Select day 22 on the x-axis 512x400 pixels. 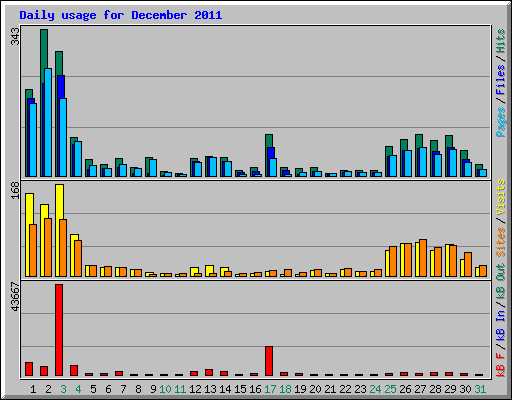(345, 389)
